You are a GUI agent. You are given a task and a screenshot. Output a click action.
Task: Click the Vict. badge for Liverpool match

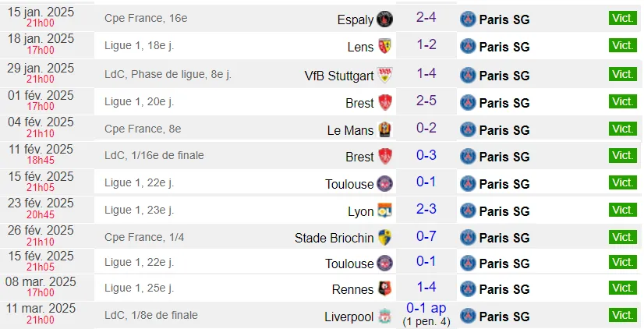click(x=623, y=315)
